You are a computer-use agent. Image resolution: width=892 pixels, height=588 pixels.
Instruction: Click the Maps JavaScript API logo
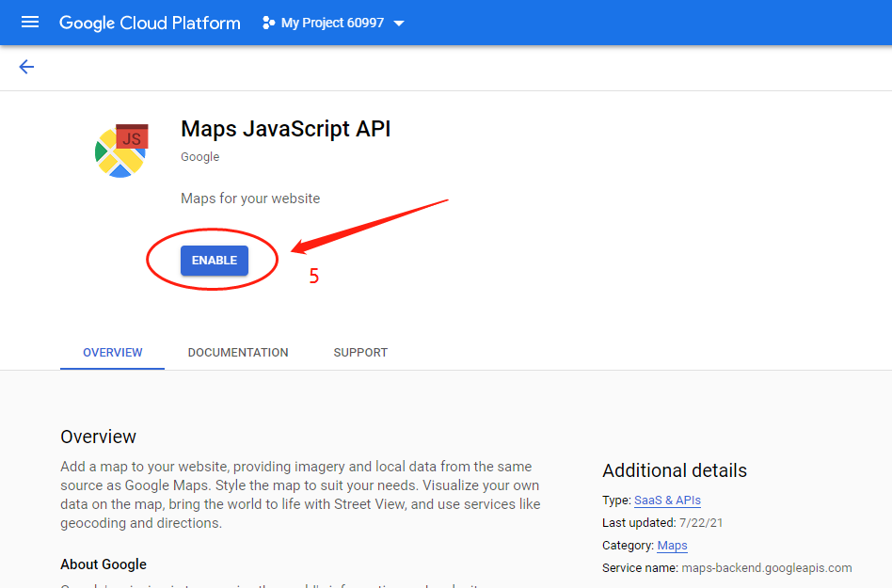(x=121, y=151)
